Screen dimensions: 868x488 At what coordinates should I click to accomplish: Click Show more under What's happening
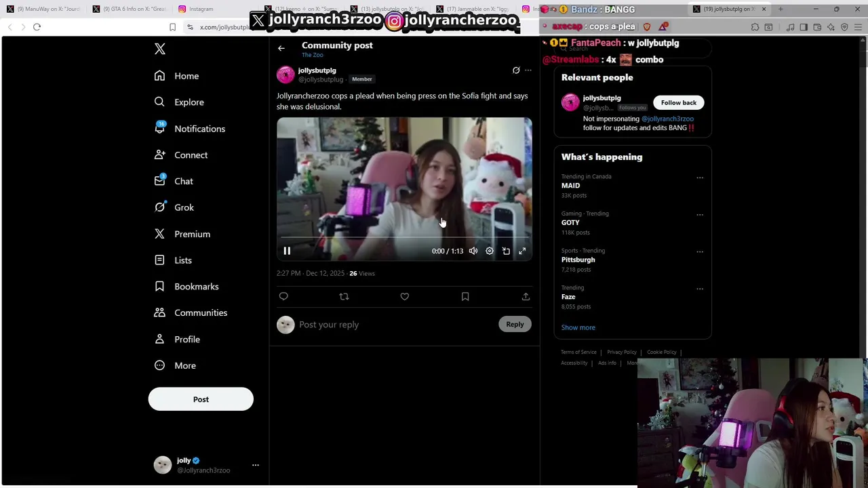(x=578, y=327)
